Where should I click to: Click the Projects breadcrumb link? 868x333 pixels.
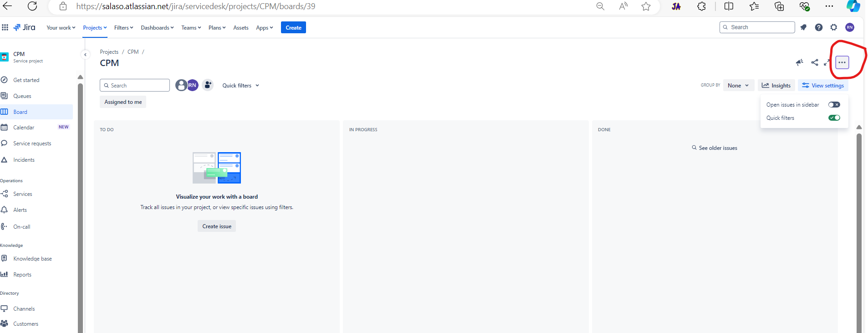(x=109, y=52)
